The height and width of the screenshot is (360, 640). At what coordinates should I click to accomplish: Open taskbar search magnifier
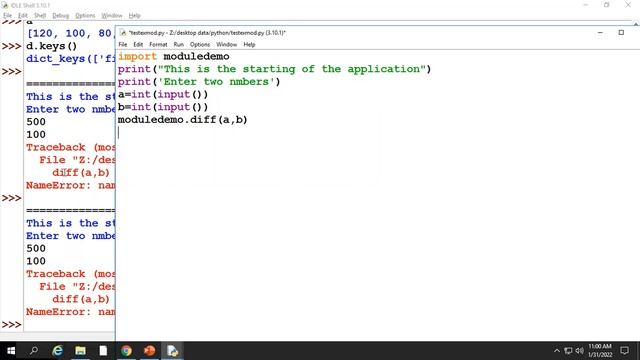click(34, 351)
